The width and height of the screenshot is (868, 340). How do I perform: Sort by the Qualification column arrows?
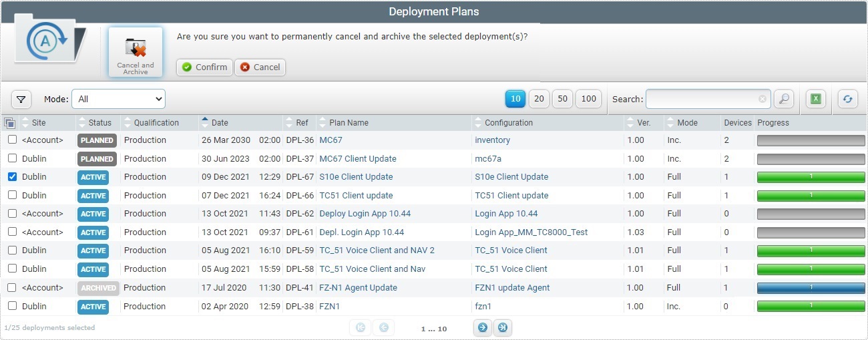tap(128, 123)
